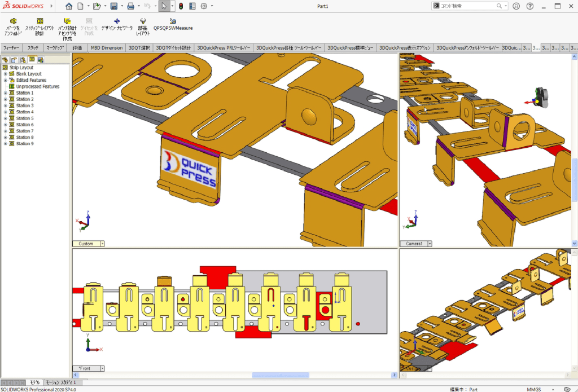The height and width of the screenshot is (392, 578).
Task: Click the Rebuild traffic light icon
Action: tap(181, 6)
